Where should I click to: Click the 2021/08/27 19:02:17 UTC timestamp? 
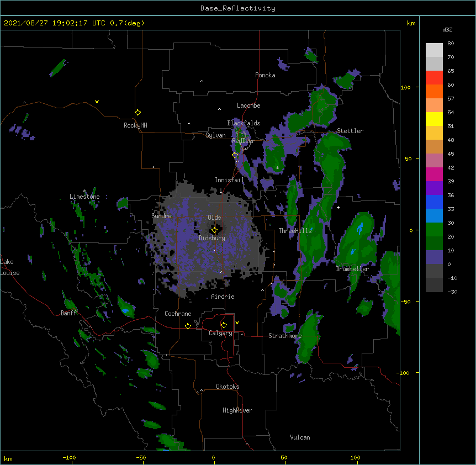tap(55, 23)
